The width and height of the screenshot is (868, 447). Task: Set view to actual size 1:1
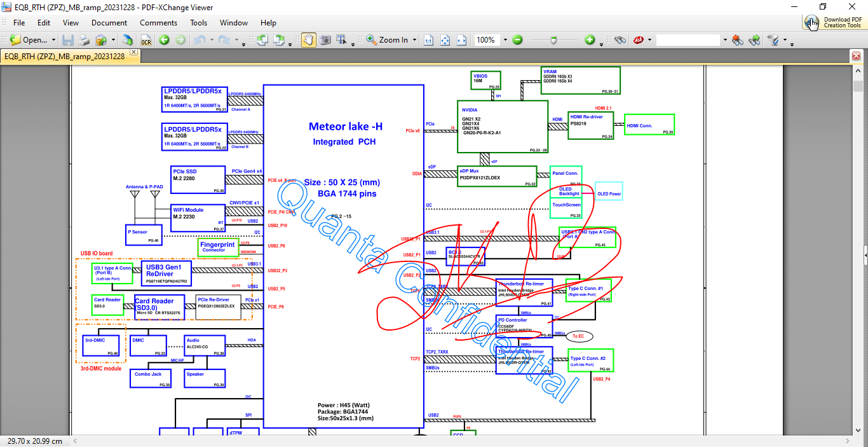point(429,40)
